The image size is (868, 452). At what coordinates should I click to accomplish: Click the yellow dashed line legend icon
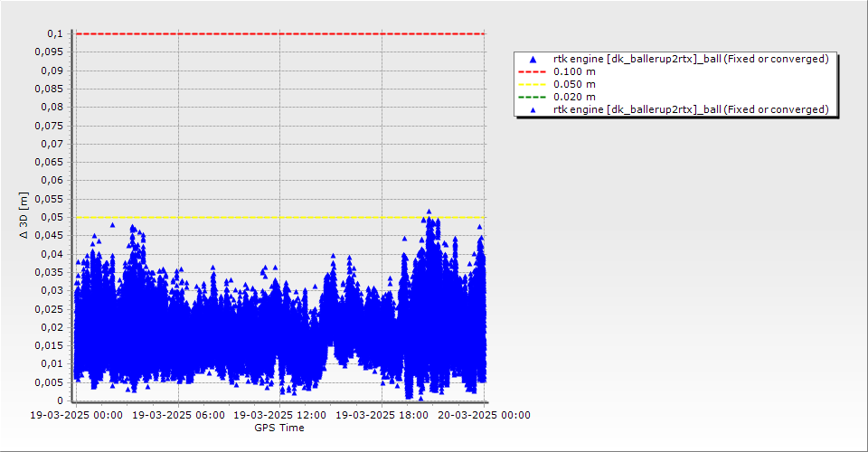pos(533,84)
